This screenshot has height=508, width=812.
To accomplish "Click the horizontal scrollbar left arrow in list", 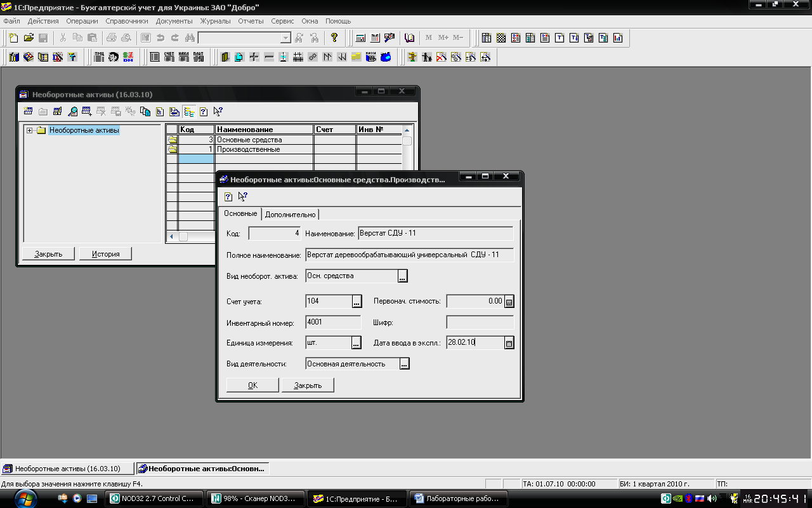I will click(x=171, y=237).
